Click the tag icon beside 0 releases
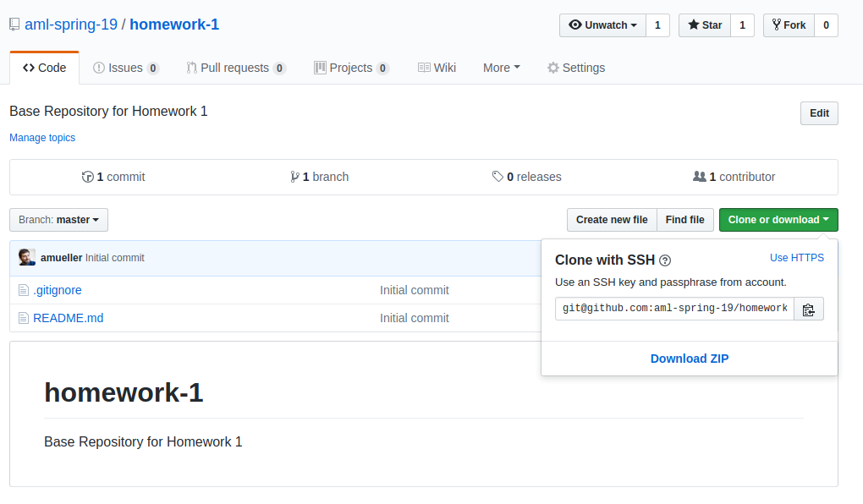863x504 pixels. [x=497, y=177]
